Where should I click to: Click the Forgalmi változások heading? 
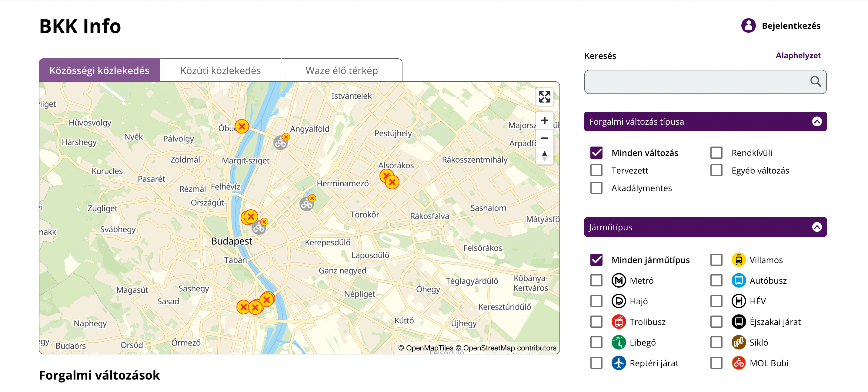99,375
